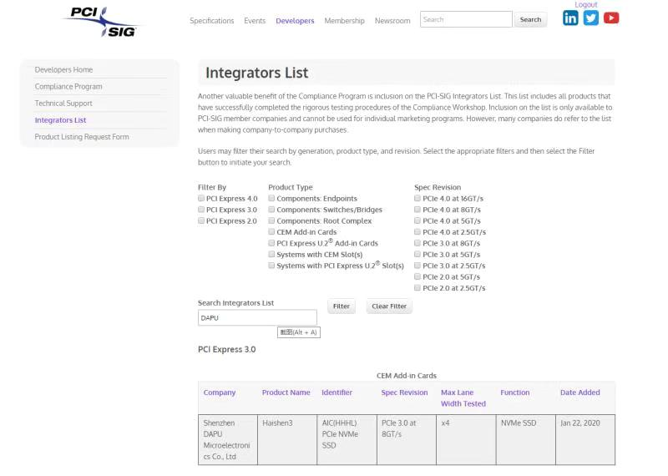Open Technical Support sidebar link

63,103
